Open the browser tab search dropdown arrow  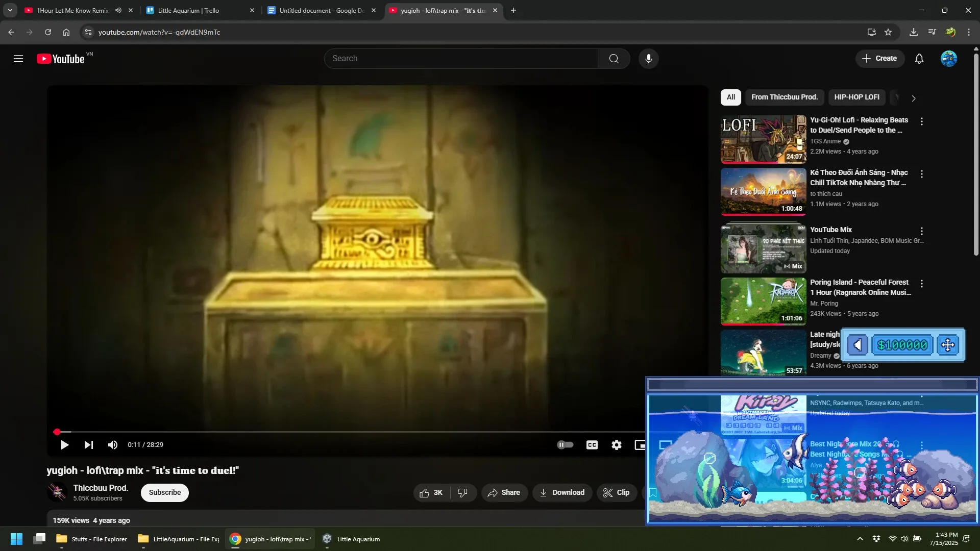tap(10, 10)
